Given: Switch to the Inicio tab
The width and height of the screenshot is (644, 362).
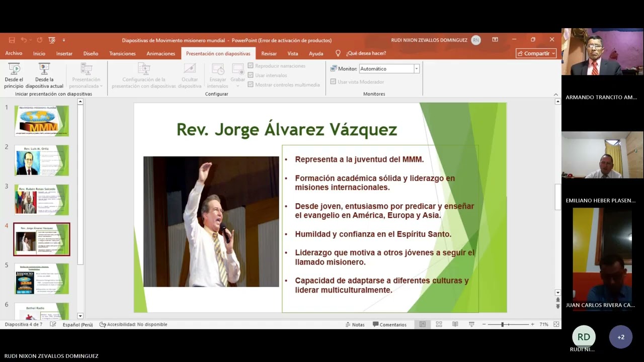Looking at the screenshot, I should (39, 53).
